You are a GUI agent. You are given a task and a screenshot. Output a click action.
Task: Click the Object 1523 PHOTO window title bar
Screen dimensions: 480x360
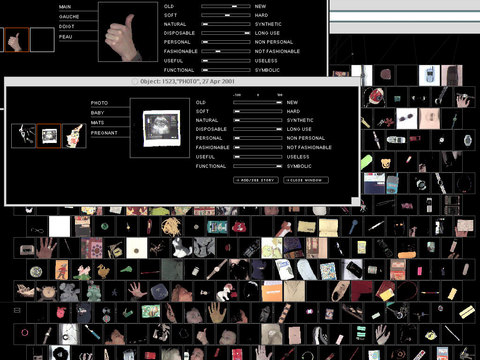(x=183, y=81)
